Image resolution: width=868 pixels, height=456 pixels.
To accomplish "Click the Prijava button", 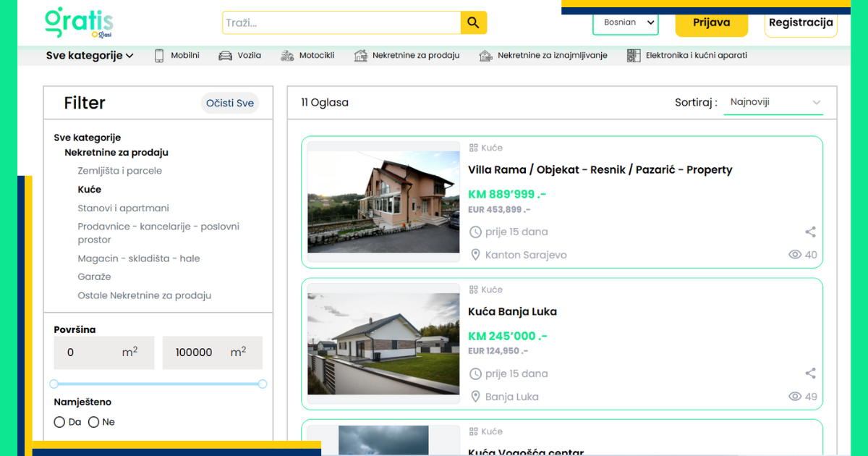I will 712,22.
